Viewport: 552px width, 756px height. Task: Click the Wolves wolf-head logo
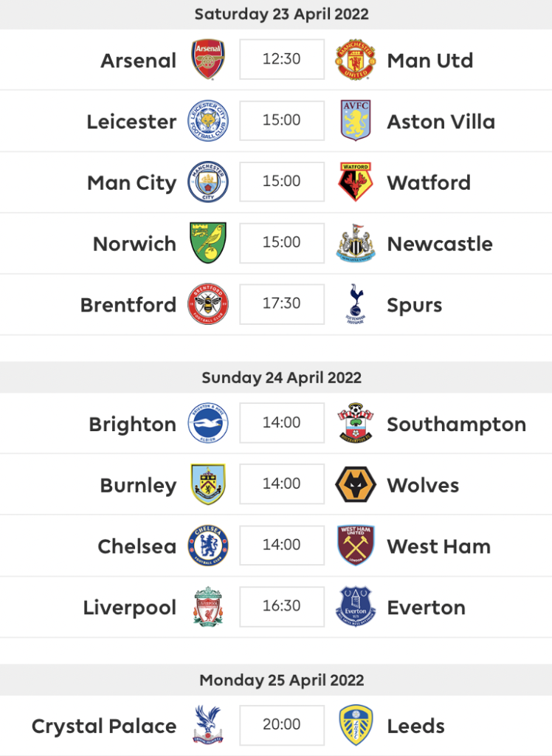click(355, 484)
